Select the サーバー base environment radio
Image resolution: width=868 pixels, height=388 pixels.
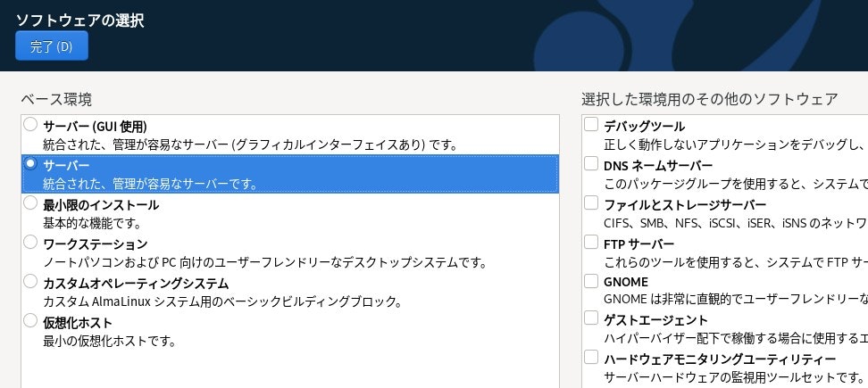point(30,164)
